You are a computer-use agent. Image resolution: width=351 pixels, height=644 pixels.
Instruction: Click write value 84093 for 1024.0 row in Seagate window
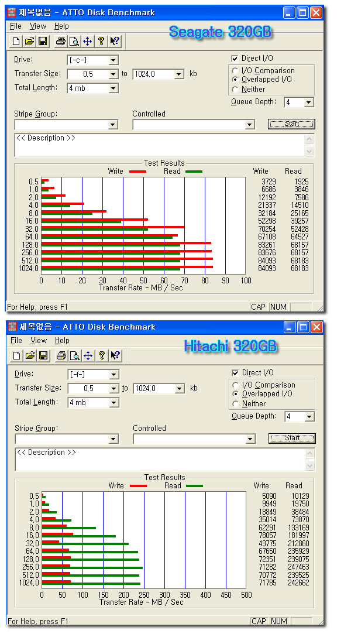point(267,269)
